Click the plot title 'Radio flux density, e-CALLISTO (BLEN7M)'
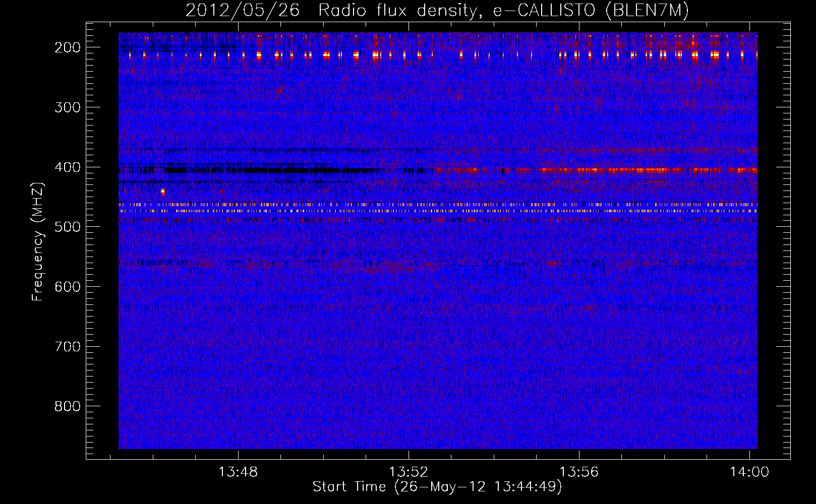Image resolution: width=816 pixels, height=504 pixels. [x=503, y=11]
